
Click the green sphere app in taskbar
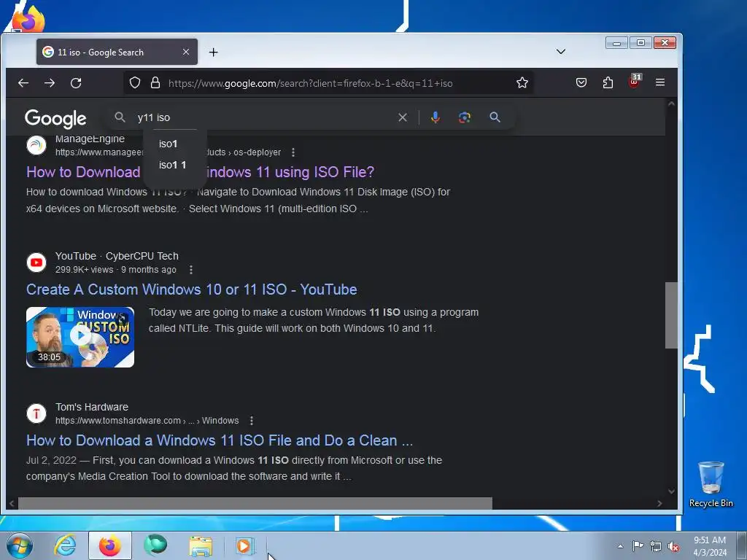tap(155, 545)
